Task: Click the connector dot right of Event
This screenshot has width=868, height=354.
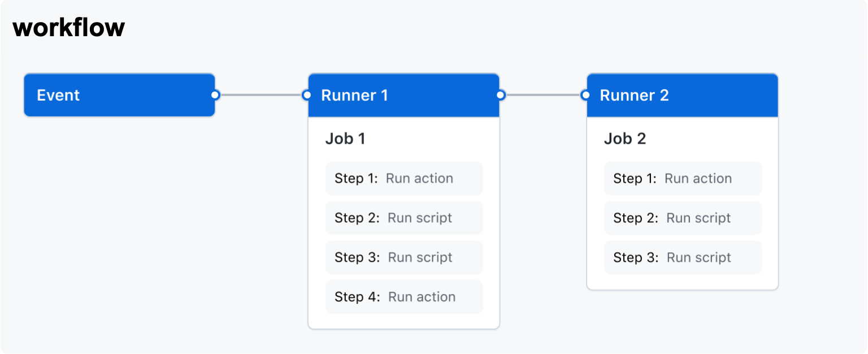Action: (x=215, y=95)
